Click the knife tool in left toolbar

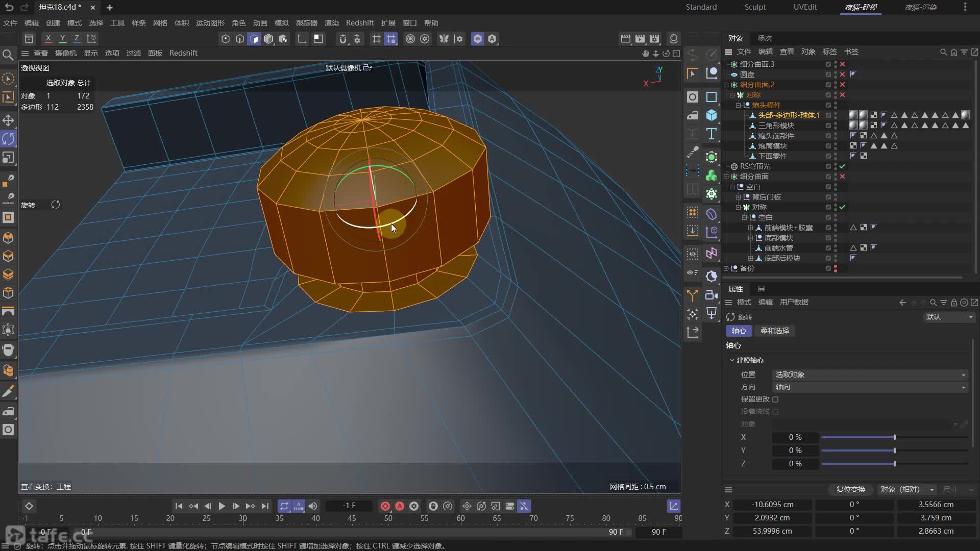click(x=8, y=391)
